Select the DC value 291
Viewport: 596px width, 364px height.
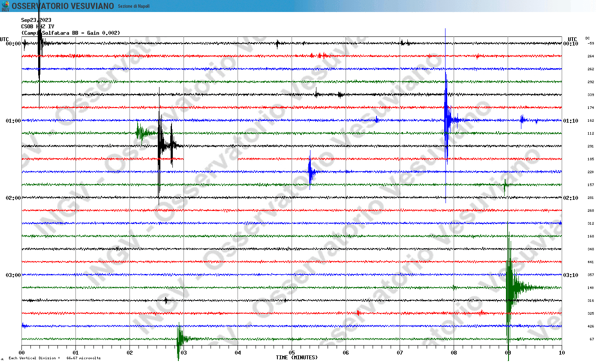coord(590,146)
